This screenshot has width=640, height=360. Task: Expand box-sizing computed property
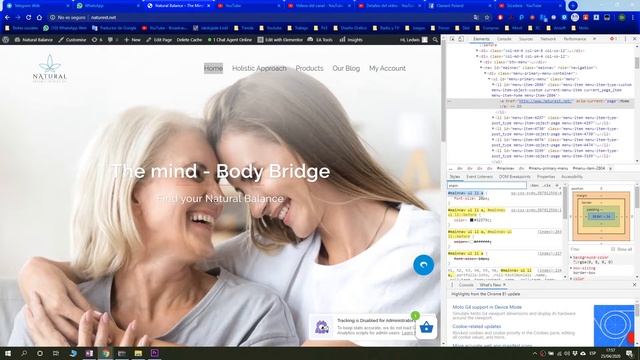pyautogui.click(x=571, y=268)
